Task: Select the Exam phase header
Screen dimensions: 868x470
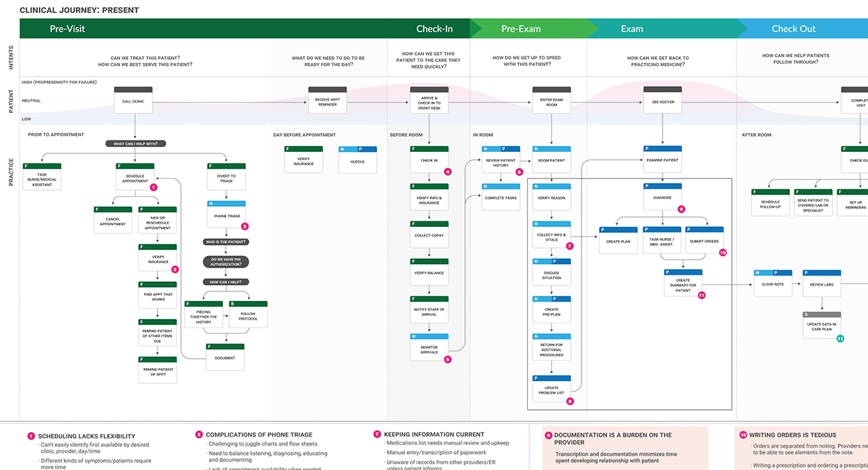Action: point(632,29)
